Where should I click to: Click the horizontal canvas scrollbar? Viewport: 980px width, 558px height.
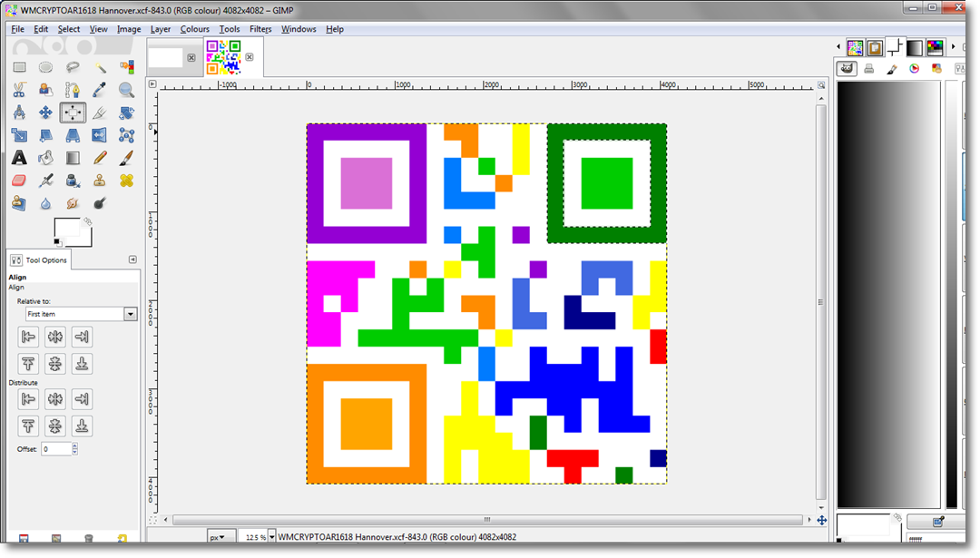click(487, 520)
